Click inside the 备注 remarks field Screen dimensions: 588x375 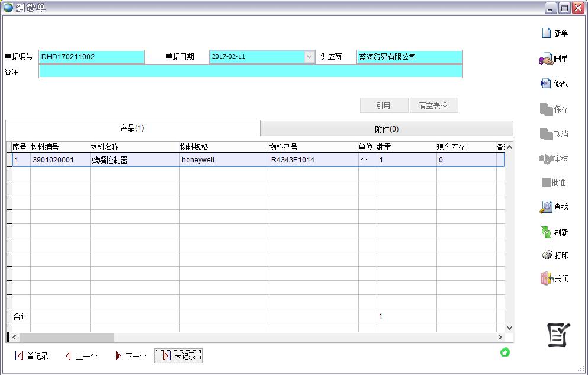pos(249,72)
